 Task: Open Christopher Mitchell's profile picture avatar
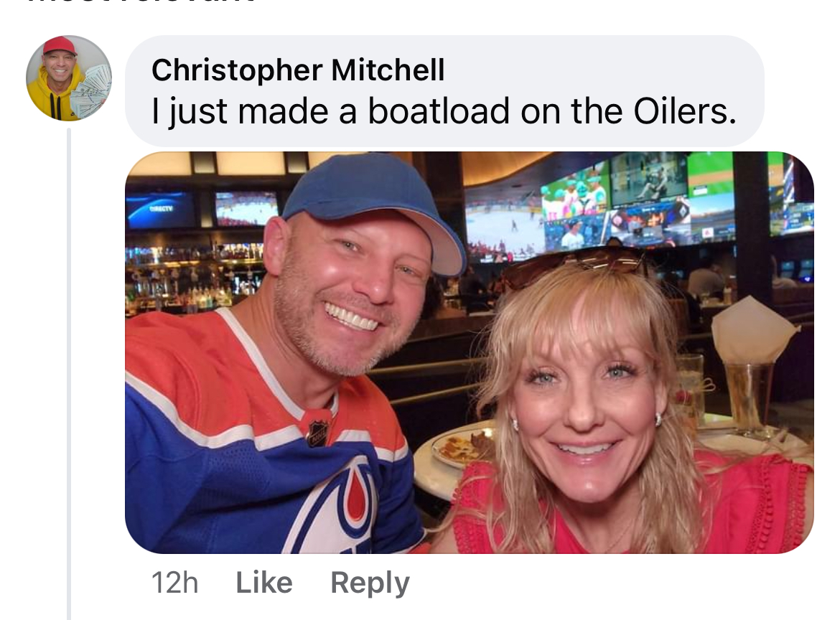point(69,78)
